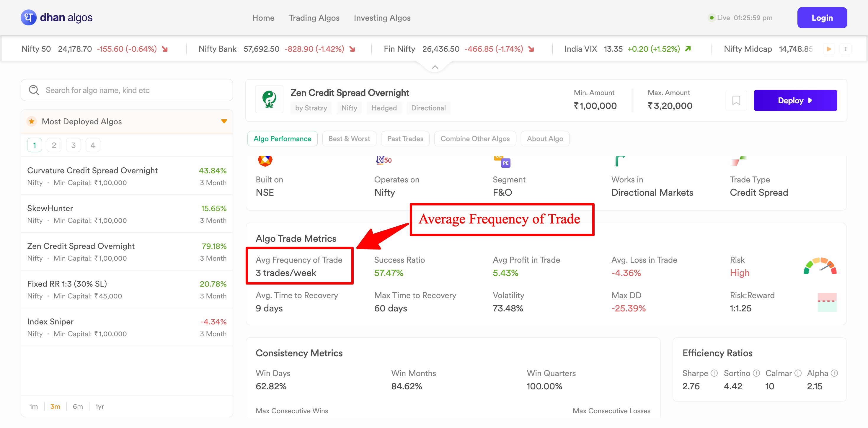Go to page 1 of algos list
This screenshot has height=428, width=868.
coord(34,145)
